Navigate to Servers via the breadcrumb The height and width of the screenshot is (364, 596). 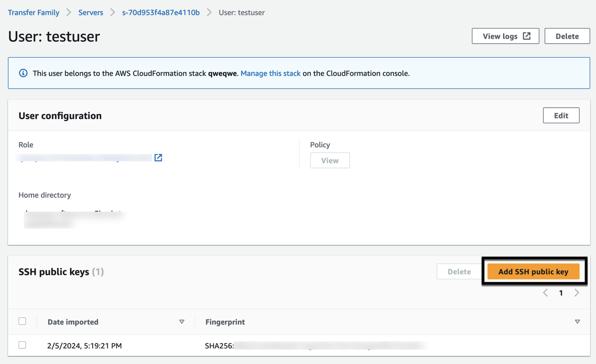(x=91, y=12)
